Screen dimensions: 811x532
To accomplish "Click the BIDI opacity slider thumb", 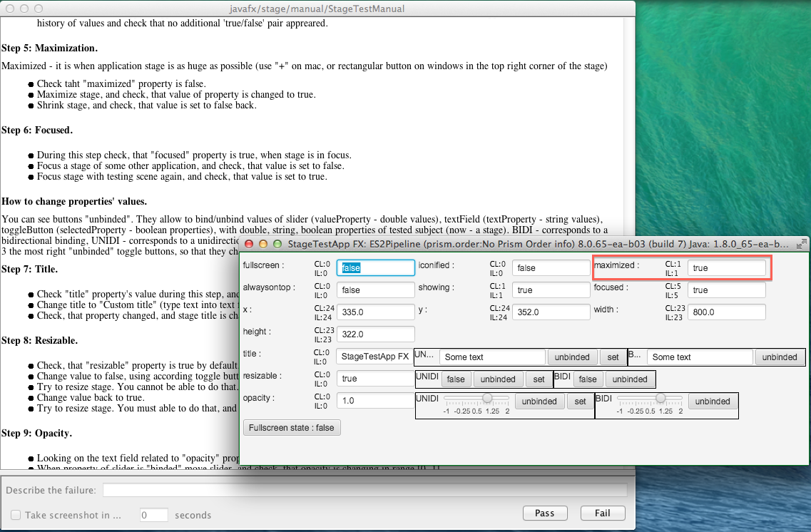I will click(x=660, y=398).
